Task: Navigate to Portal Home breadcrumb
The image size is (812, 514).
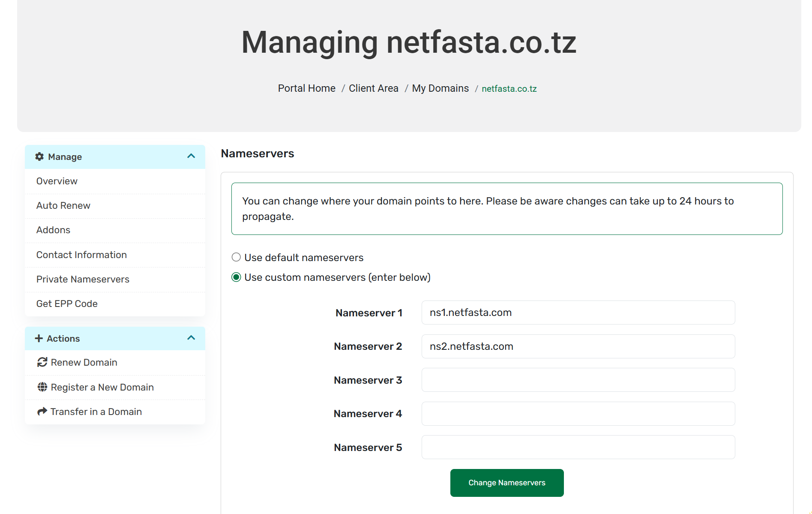Action: tap(306, 88)
